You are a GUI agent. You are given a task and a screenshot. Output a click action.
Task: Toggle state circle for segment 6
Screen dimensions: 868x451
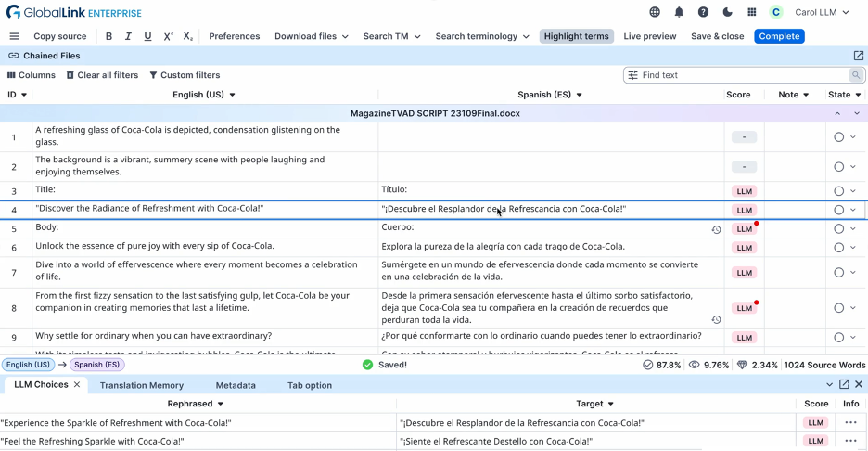(838, 248)
